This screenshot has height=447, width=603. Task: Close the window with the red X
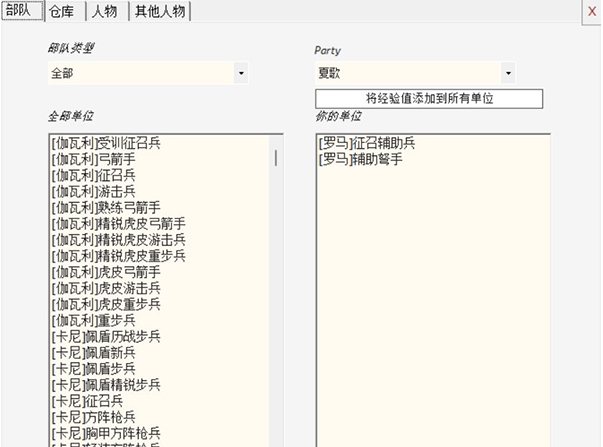click(x=592, y=12)
